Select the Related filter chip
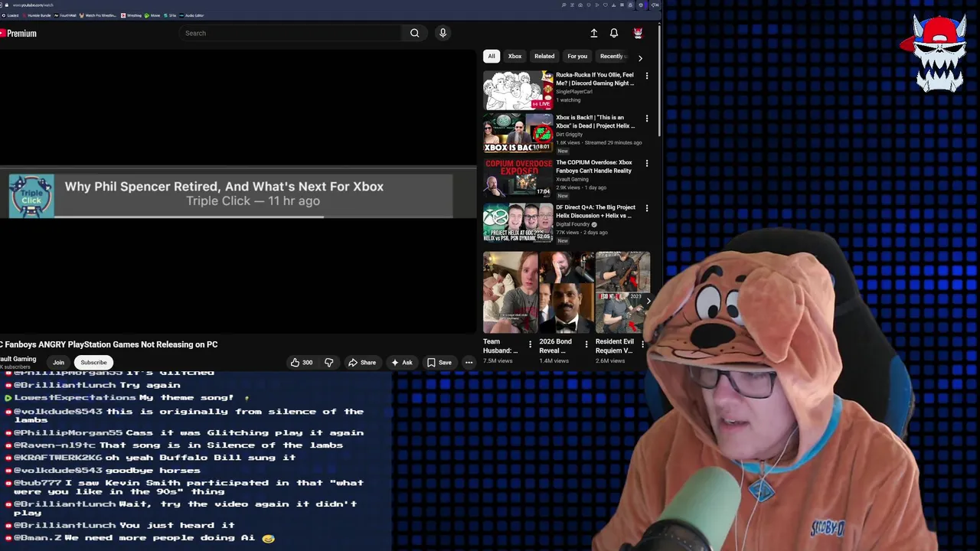The height and width of the screenshot is (551, 980). click(x=544, y=56)
